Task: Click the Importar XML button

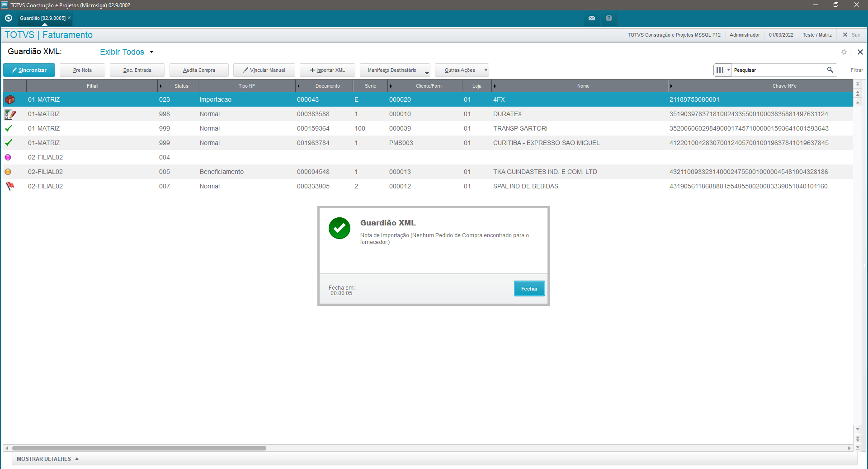Action: pyautogui.click(x=327, y=70)
